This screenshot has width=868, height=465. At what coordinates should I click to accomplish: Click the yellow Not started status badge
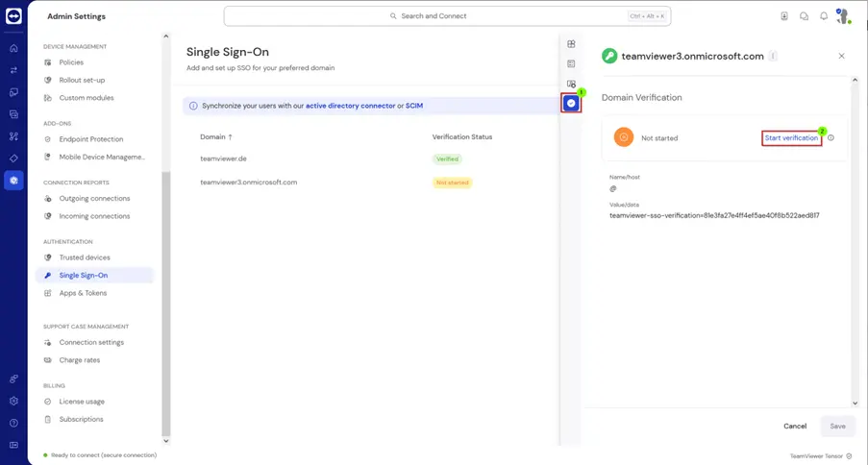[453, 183]
